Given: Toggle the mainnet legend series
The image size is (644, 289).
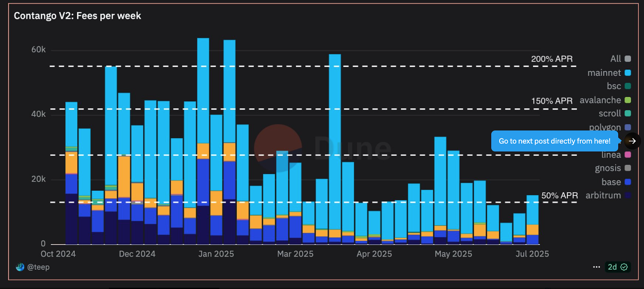Looking at the screenshot, I should (x=609, y=73).
